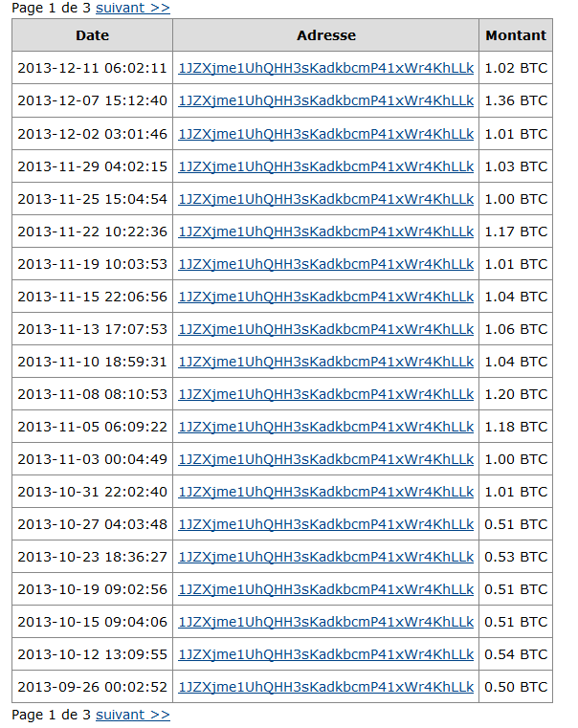
Task: Open address link for the 0.53 BTC row
Action: tap(326, 556)
